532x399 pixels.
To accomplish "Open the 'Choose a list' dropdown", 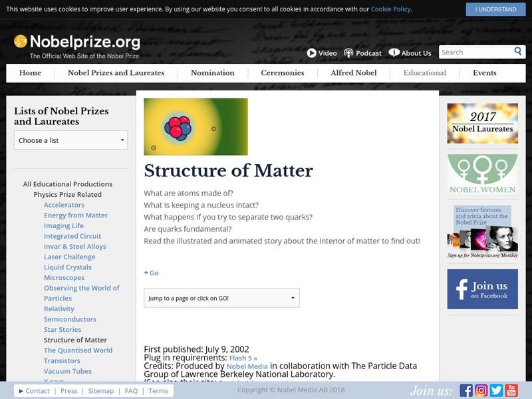I will [x=70, y=140].
